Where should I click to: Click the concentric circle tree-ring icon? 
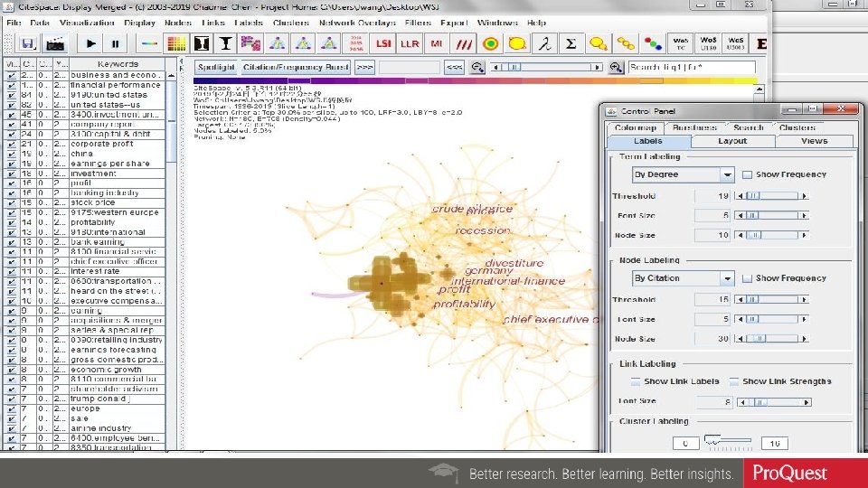(x=490, y=43)
